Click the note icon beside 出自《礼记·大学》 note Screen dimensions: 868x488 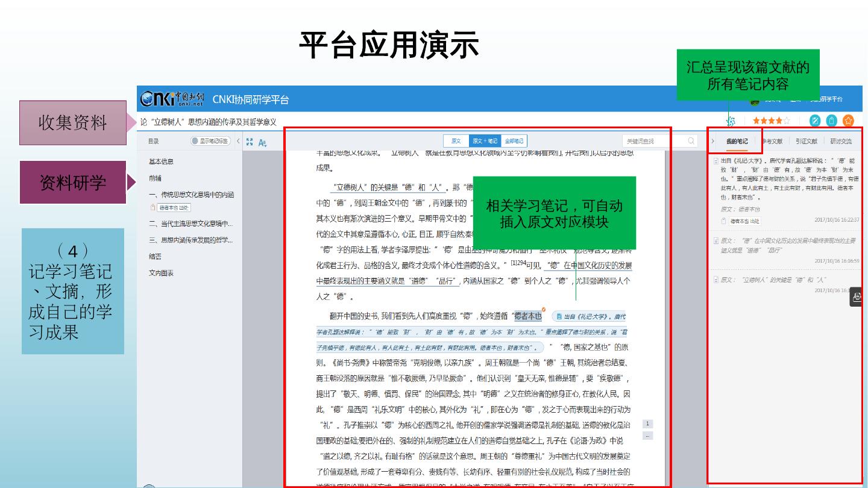point(716,161)
